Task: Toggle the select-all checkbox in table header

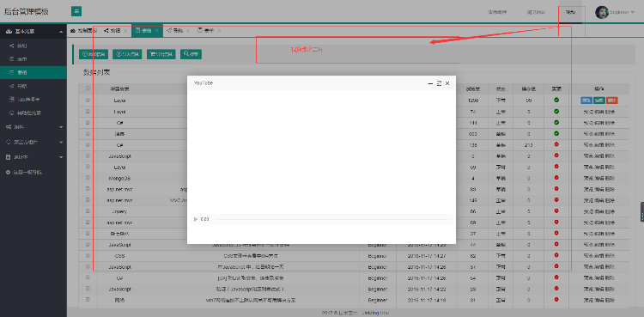Action: pos(88,88)
